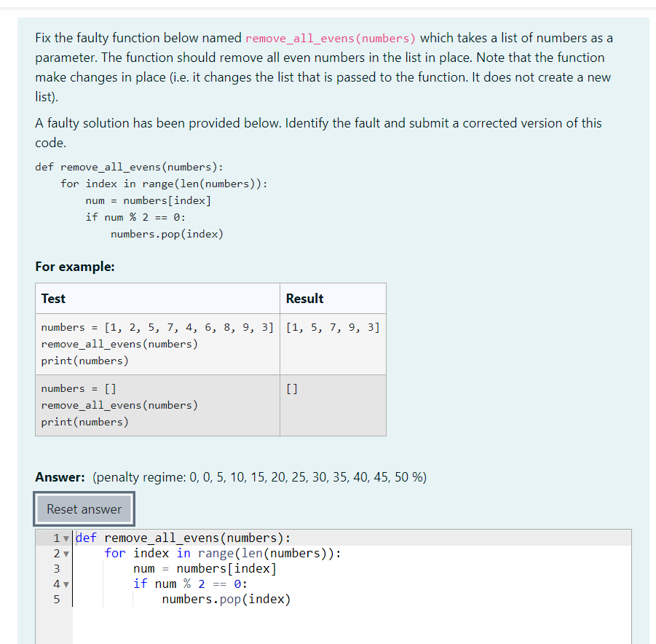Collapse the fold triangle next to line 2
The width and height of the screenshot is (656, 644).
[66, 553]
